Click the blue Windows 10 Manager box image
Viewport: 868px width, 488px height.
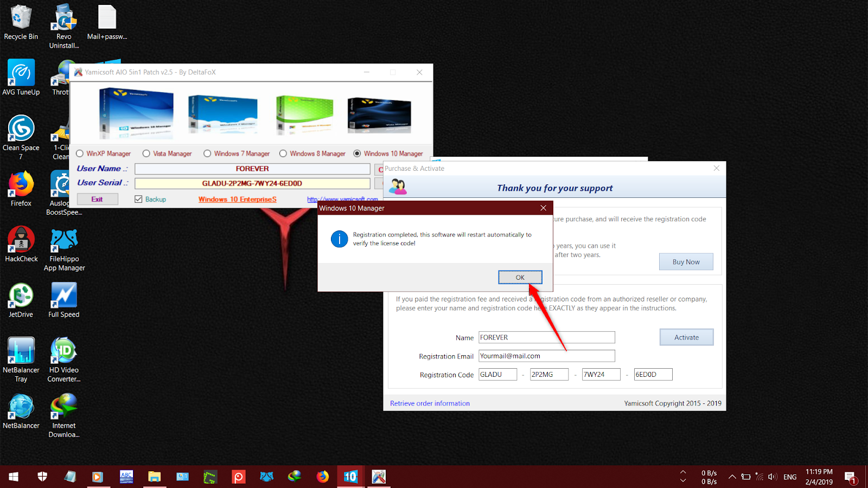[x=136, y=113]
